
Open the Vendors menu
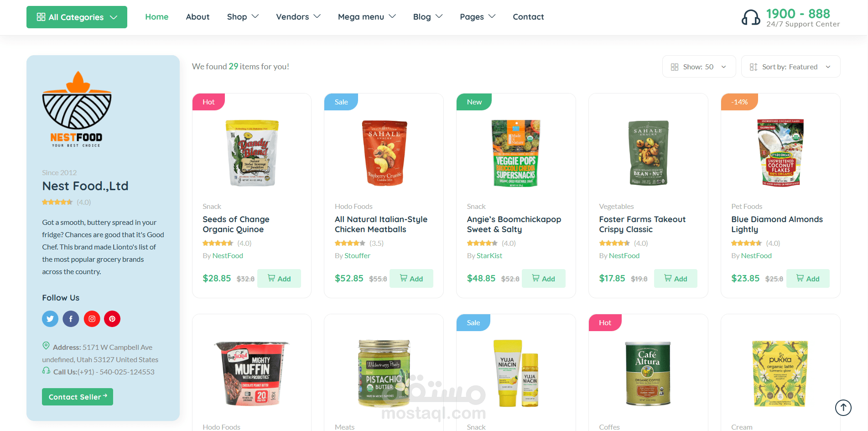point(298,17)
